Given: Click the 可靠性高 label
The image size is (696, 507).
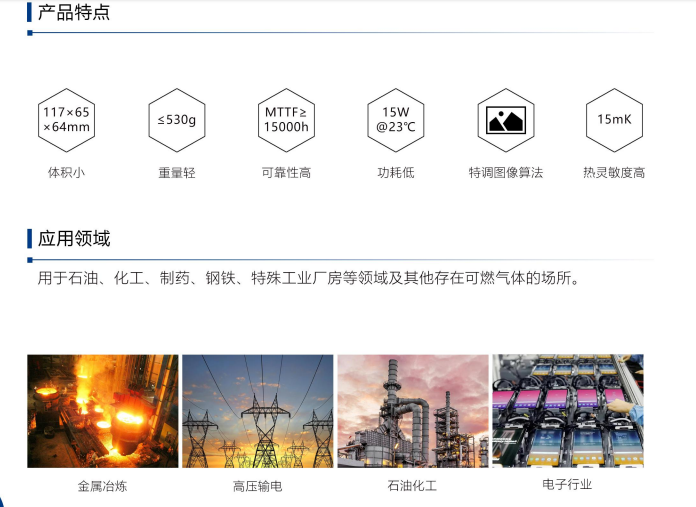Looking at the screenshot, I should click(x=286, y=173).
